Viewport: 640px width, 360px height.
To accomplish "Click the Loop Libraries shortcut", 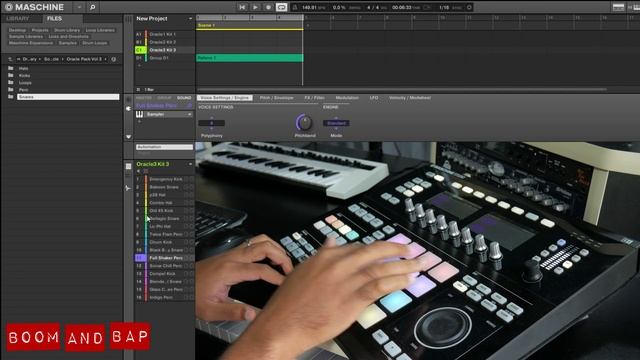I will pos(100,30).
